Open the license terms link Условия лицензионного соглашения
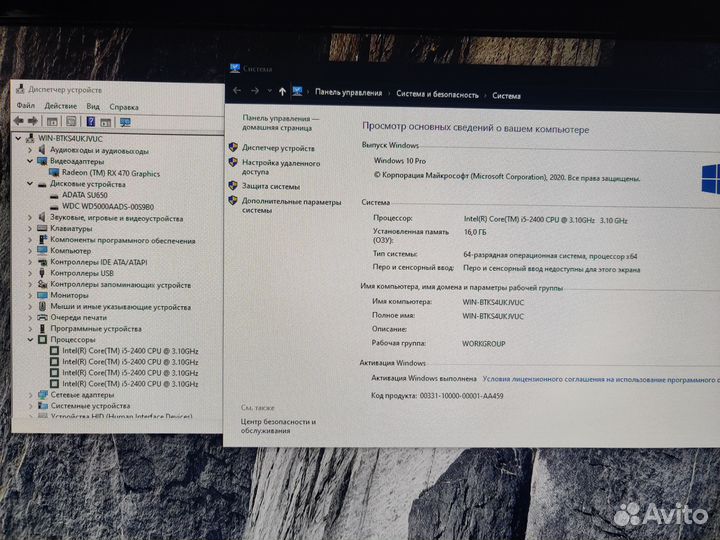 click(x=601, y=380)
